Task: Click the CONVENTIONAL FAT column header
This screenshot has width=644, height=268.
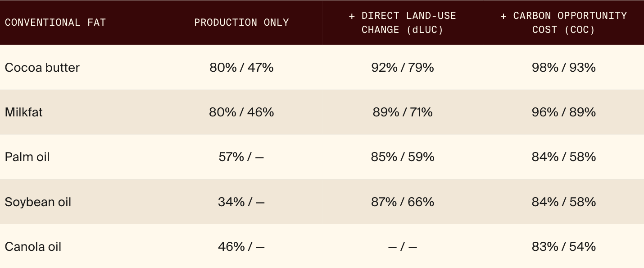Action: tap(55, 23)
